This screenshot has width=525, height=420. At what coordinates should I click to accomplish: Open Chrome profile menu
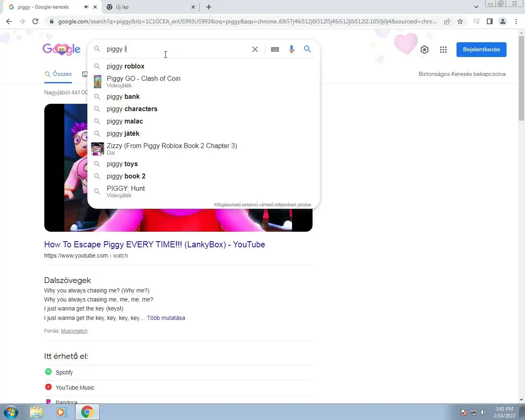tap(502, 21)
